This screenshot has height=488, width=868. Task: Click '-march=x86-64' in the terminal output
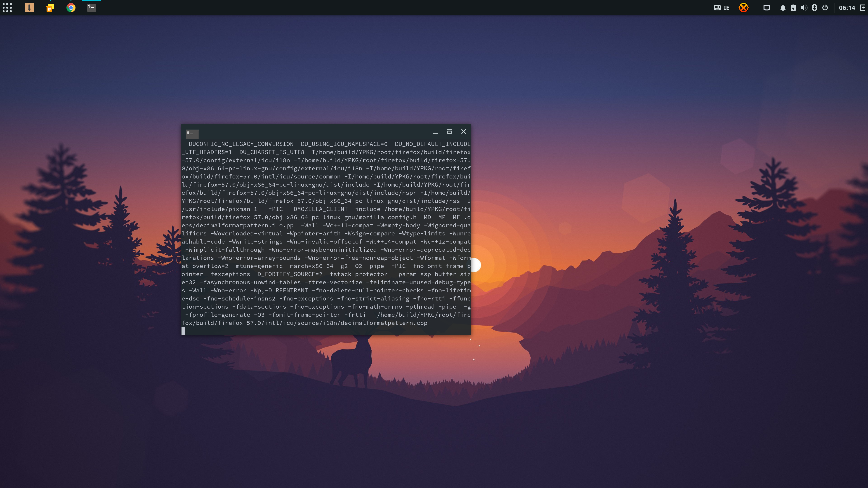(x=310, y=266)
